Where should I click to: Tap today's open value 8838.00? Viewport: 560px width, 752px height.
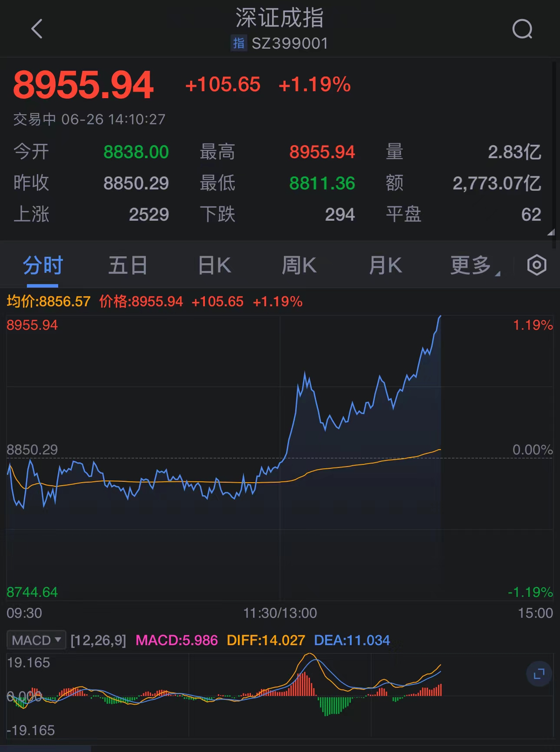(x=136, y=152)
